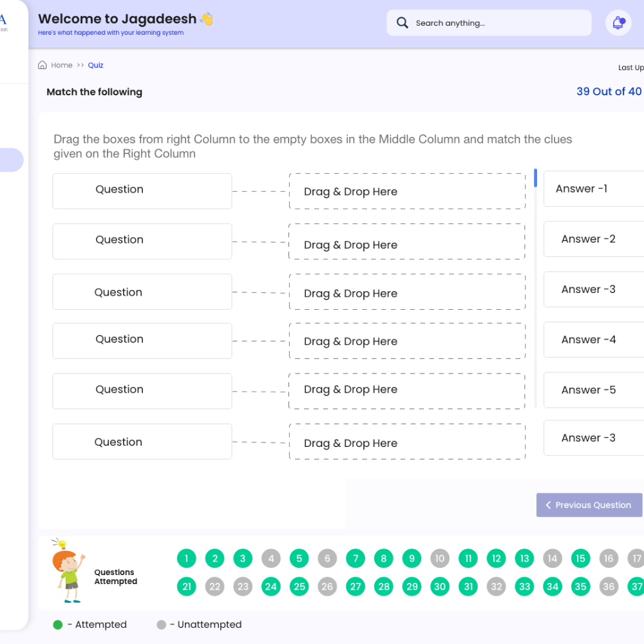The width and height of the screenshot is (644, 644).
Task: Click the Home breadcrumb icon
Action: coord(43,65)
